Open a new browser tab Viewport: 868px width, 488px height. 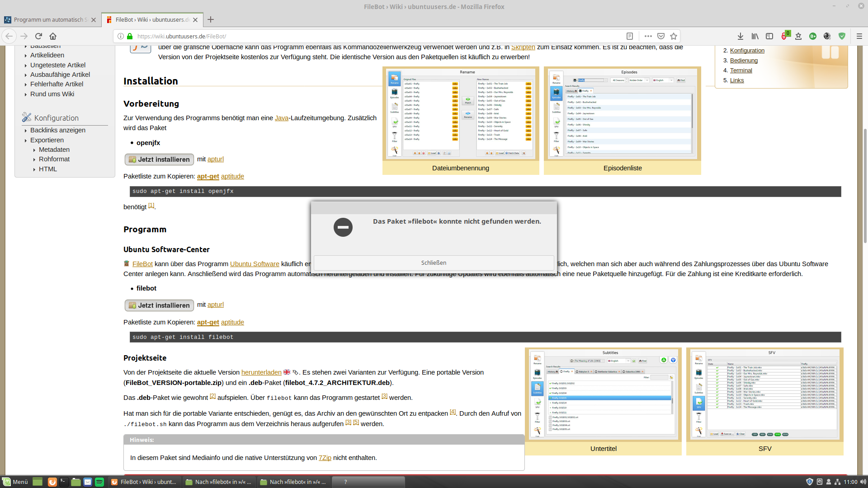(x=211, y=19)
